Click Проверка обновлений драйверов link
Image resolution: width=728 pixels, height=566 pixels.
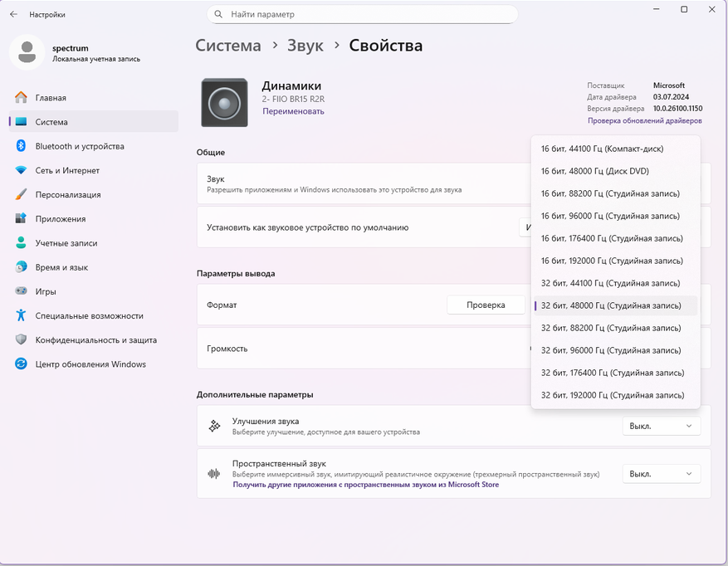click(644, 120)
